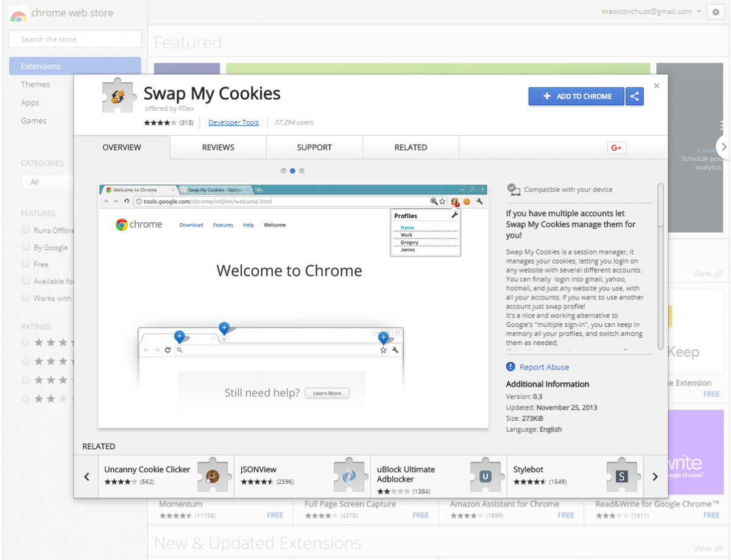Type in the Search the store field

pos(75,39)
